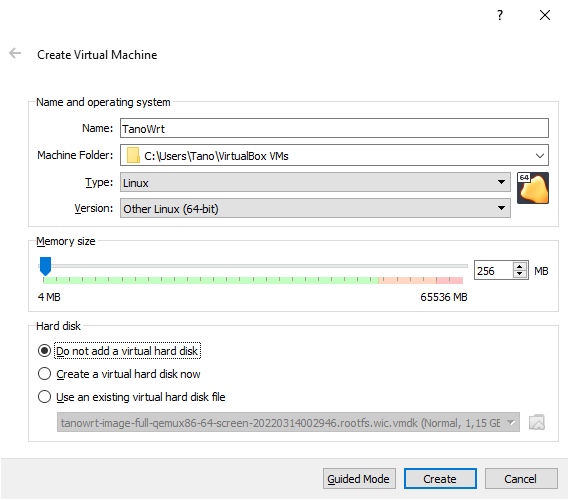Click the Name field containing TanoWrt

point(334,128)
